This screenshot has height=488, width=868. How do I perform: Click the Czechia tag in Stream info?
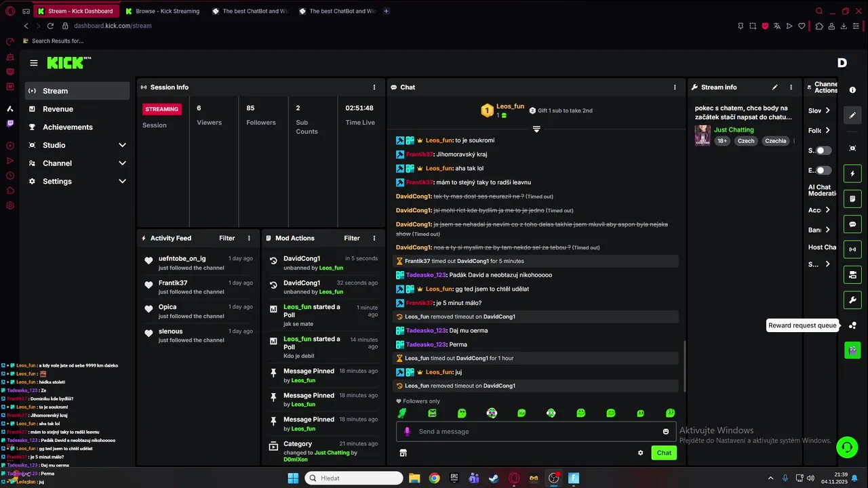(776, 141)
